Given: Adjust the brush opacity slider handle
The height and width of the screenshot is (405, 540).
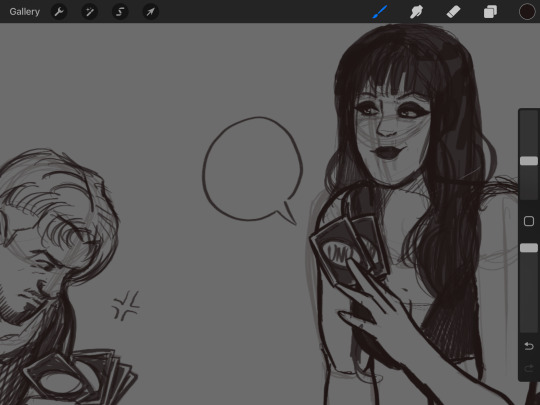Looking at the screenshot, I should click(x=529, y=248).
